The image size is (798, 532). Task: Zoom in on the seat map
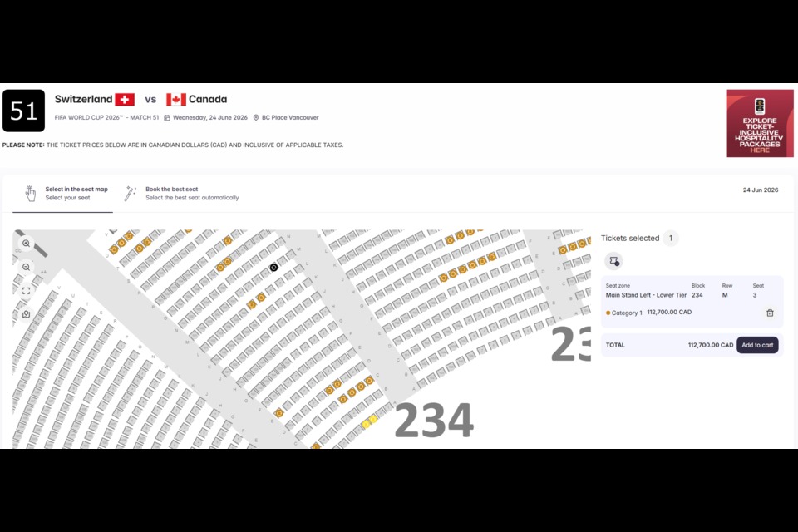pyautogui.click(x=27, y=244)
